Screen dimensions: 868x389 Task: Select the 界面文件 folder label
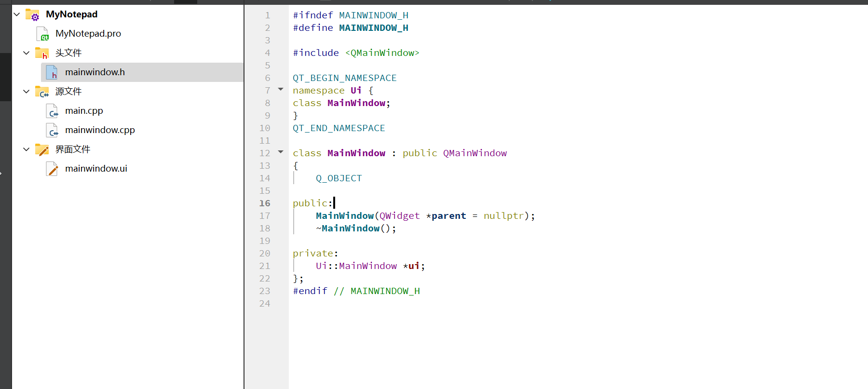tap(73, 149)
